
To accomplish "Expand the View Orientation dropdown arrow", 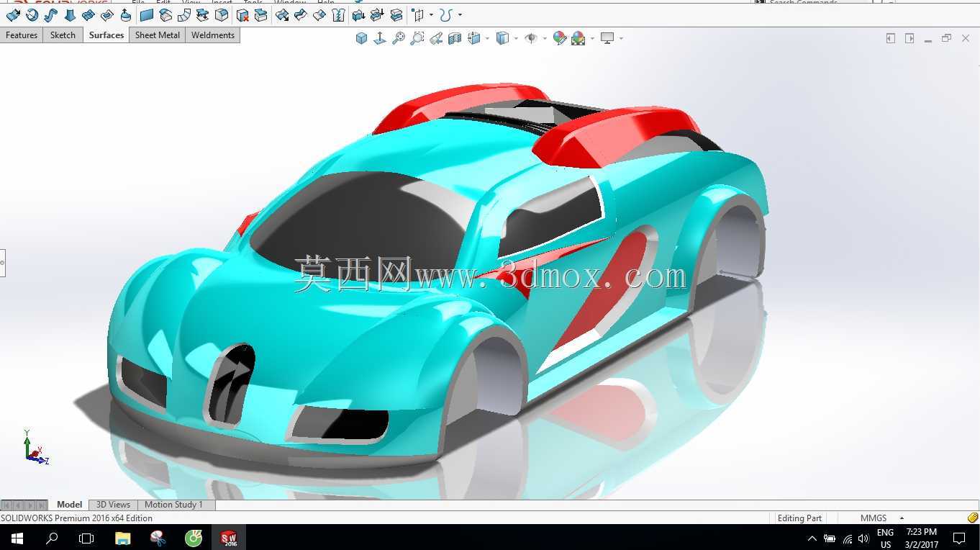I will pos(487,39).
